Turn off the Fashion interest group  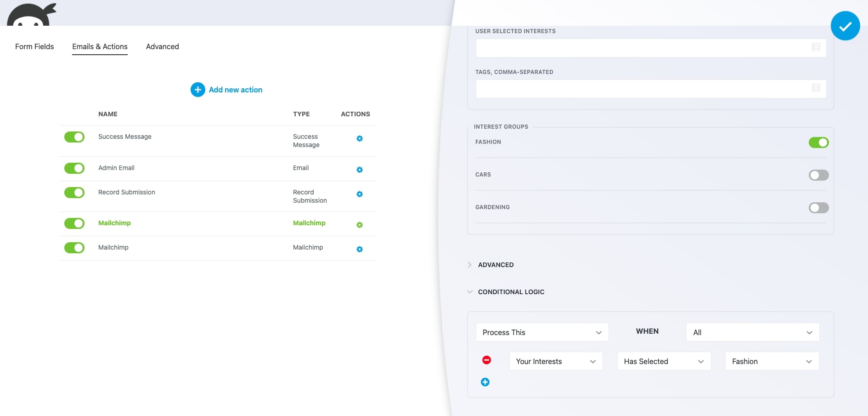[818, 142]
